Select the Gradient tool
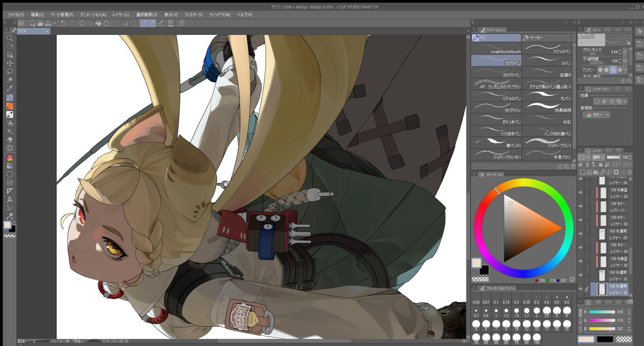 pyautogui.click(x=9, y=165)
